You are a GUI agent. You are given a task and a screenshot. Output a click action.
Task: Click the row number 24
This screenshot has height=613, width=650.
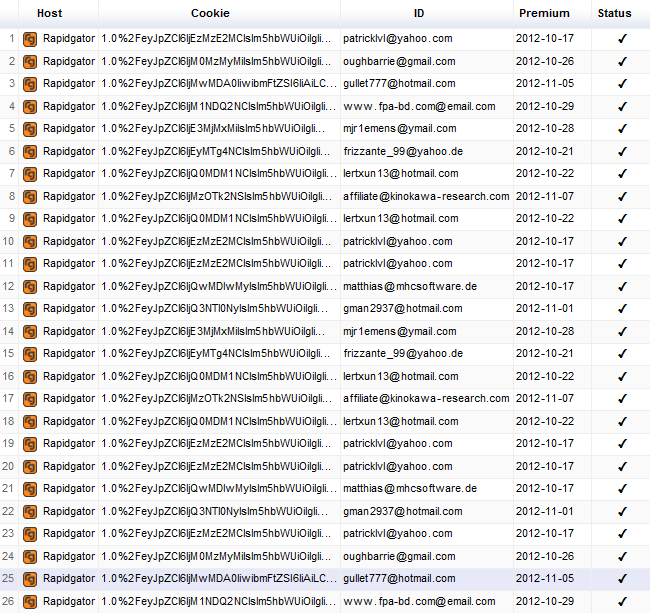pos(8,556)
